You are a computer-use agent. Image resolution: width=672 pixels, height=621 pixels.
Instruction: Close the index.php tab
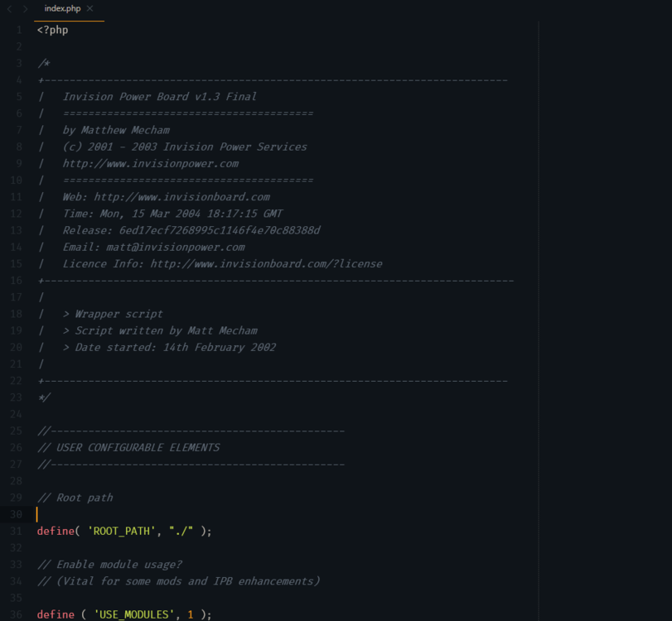89,8
